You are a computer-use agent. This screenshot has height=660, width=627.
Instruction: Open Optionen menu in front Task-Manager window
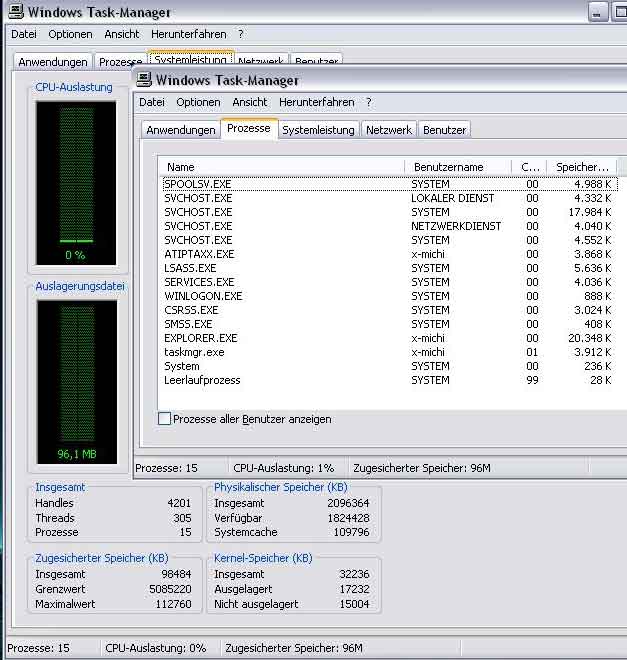[x=198, y=102]
